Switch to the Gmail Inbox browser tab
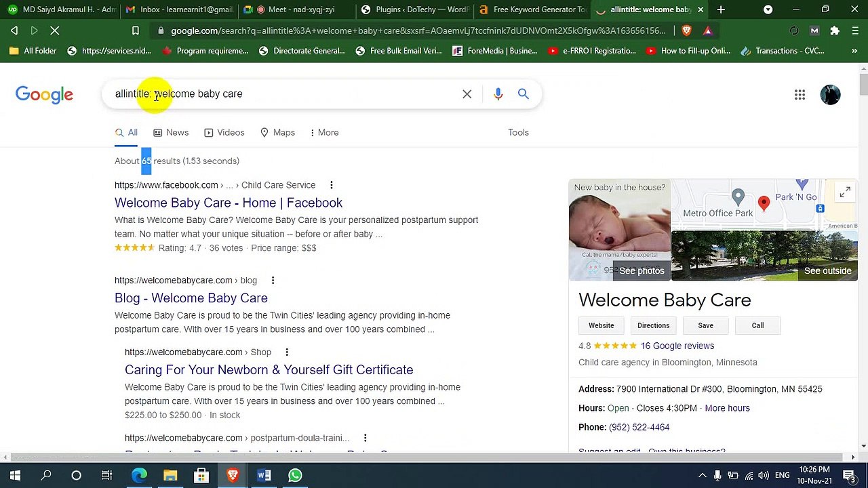868x488 pixels. [x=179, y=9]
